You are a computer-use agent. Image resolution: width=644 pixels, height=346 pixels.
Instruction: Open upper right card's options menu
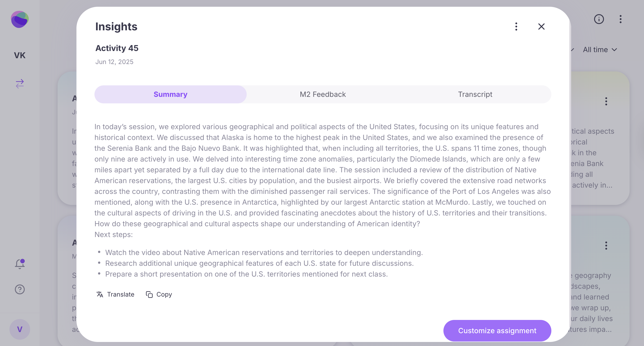coord(606,101)
